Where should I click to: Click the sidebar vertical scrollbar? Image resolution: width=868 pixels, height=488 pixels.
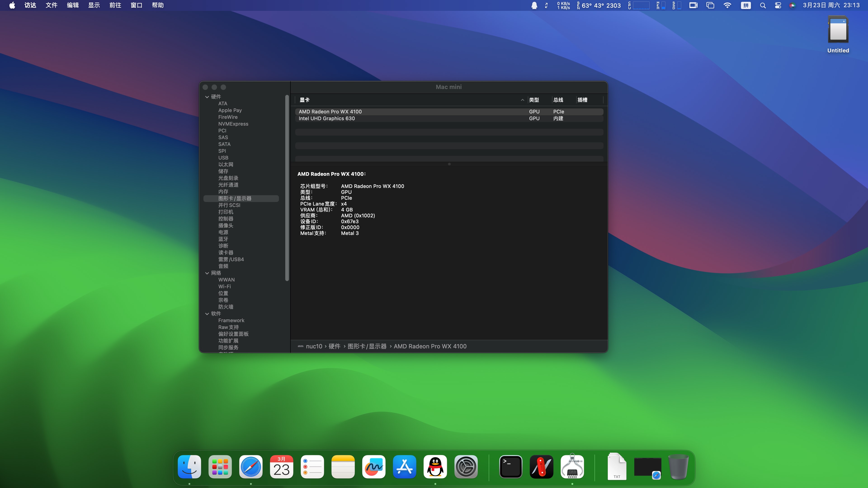click(287, 188)
